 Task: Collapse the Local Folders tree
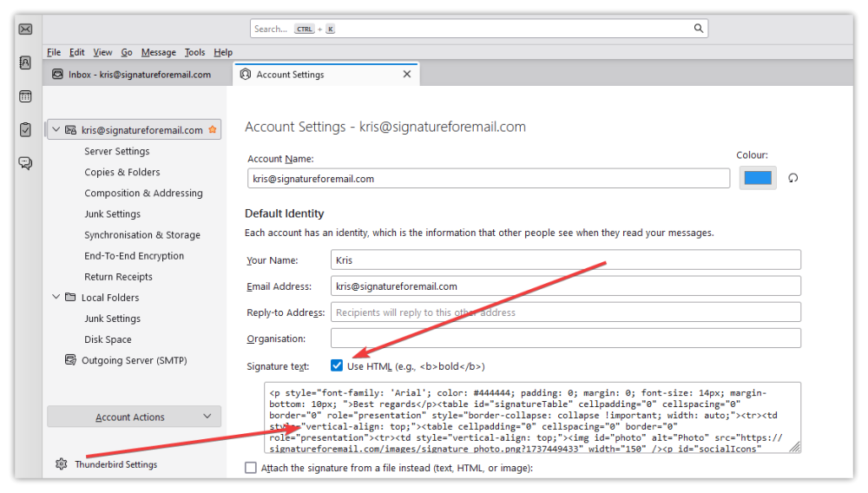(56, 297)
